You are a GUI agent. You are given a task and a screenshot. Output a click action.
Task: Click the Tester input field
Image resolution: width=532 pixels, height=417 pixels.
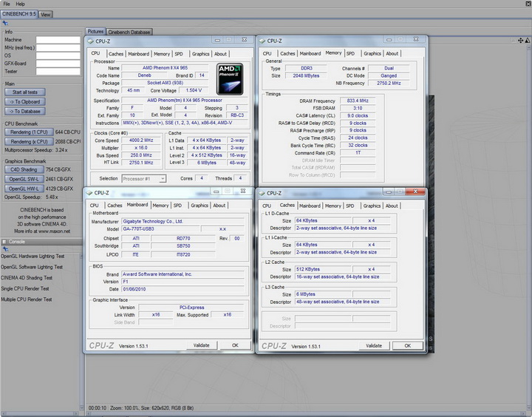click(58, 71)
